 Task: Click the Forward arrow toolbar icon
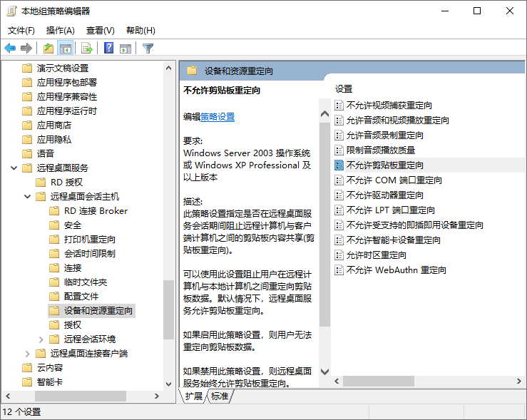(26, 48)
